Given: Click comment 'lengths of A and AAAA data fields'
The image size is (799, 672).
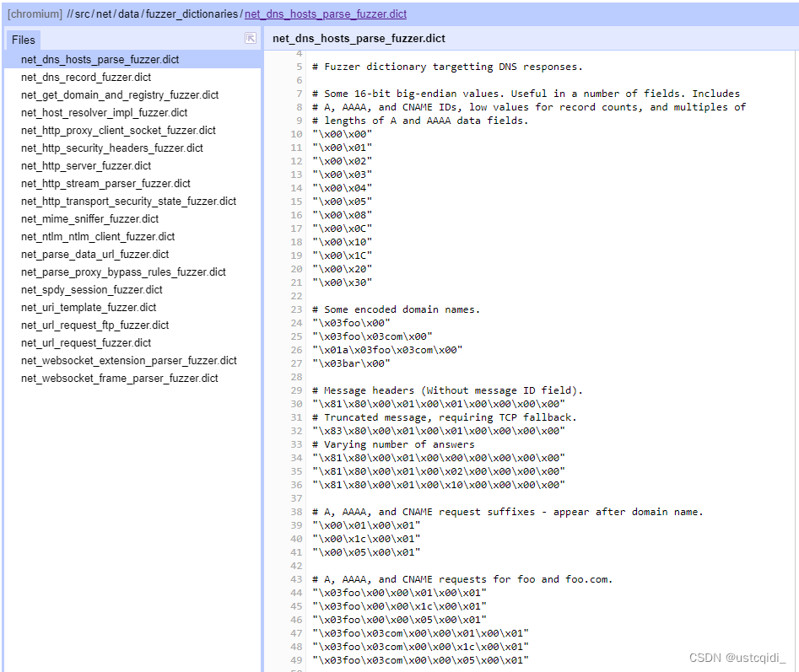Looking at the screenshot, I should tap(420, 121).
